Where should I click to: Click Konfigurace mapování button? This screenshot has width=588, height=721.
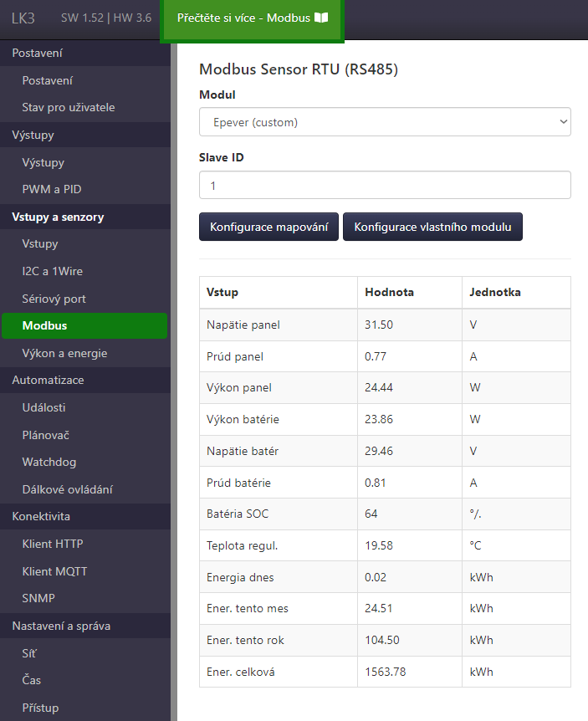coord(268,227)
